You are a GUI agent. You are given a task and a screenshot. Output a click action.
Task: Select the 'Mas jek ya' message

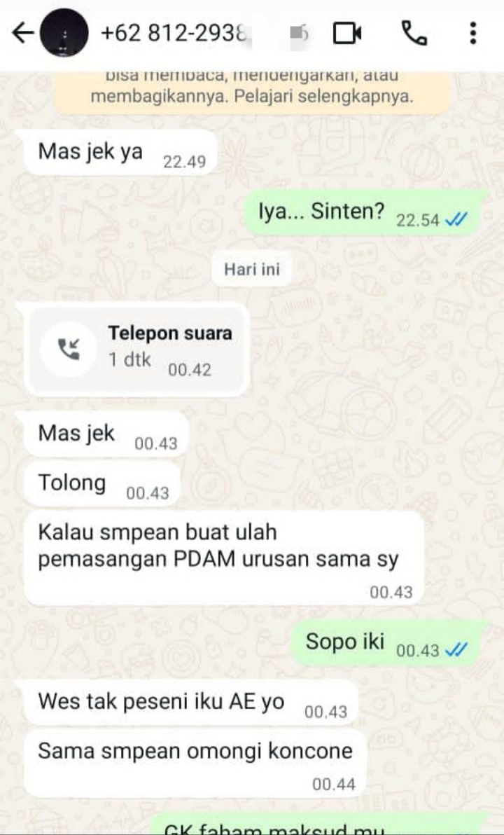point(121,153)
